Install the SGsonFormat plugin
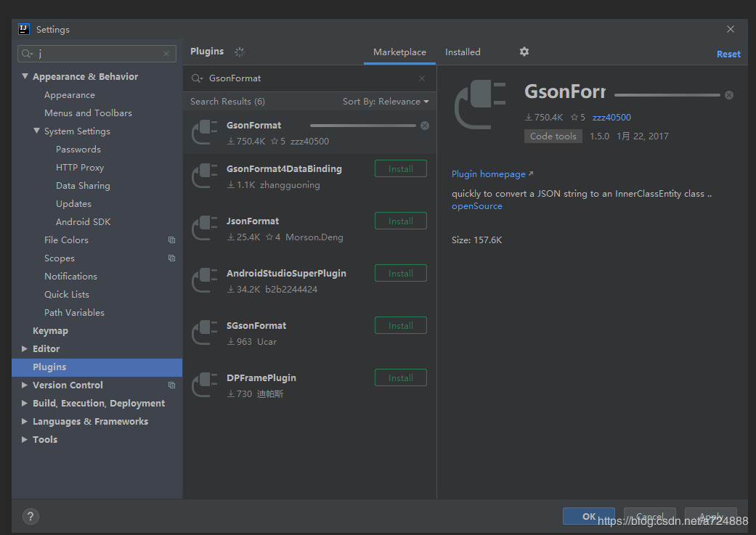The height and width of the screenshot is (535, 756). pos(401,325)
